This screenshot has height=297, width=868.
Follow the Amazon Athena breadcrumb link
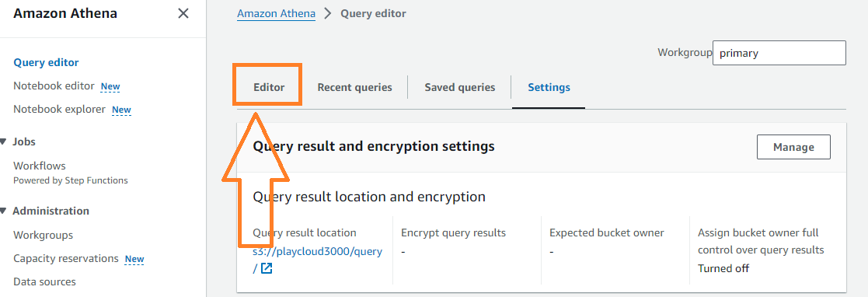276,14
